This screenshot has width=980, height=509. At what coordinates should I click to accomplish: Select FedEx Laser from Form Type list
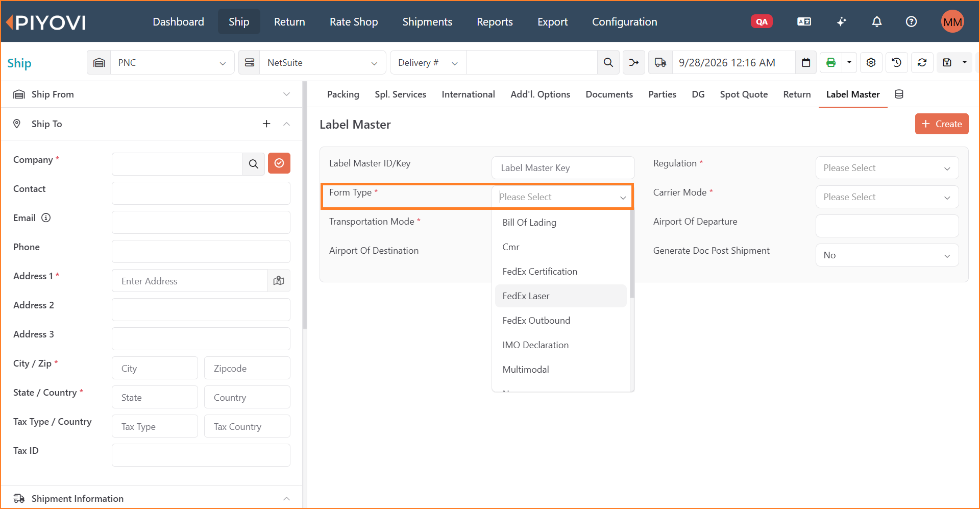pyautogui.click(x=560, y=296)
